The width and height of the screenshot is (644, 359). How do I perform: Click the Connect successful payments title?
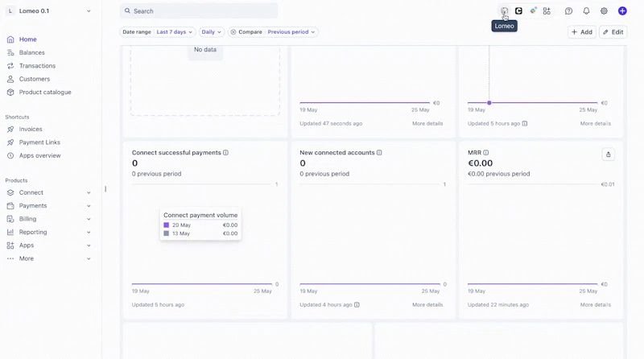(176, 152)
